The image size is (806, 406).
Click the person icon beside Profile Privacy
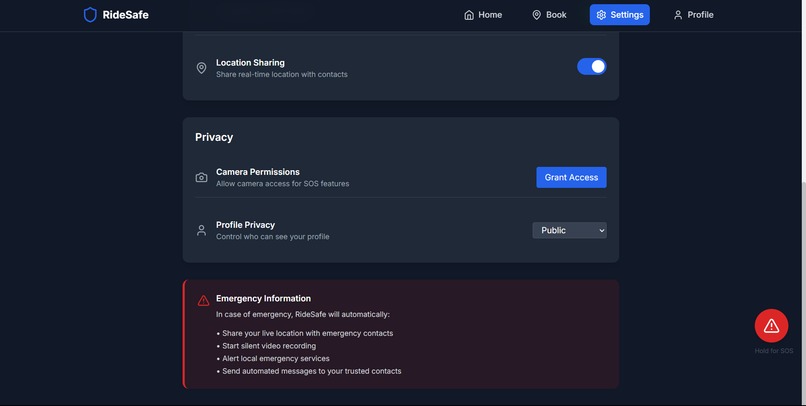click(202, 230)
